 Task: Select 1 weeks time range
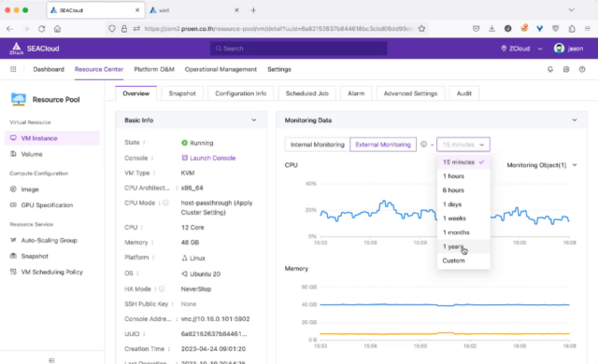point(463,218)
